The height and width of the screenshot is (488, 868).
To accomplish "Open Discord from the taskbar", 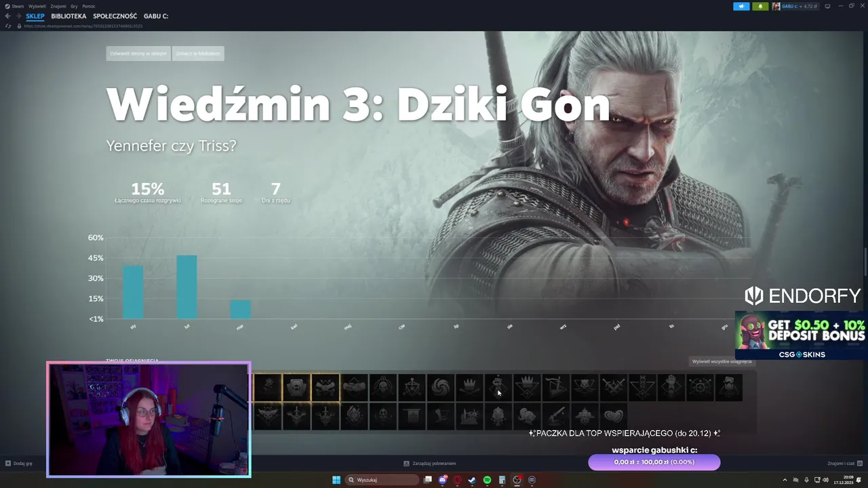I will 443,480.
